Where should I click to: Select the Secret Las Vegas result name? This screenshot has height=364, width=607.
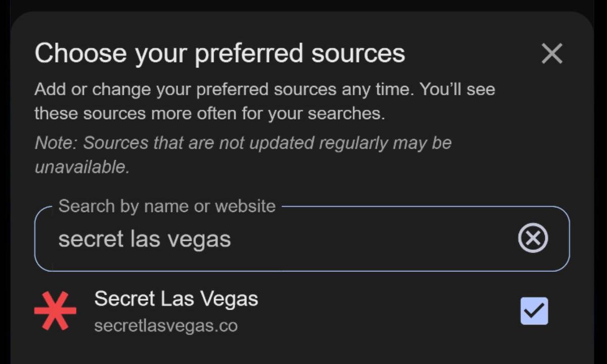(x=176, y=299)
